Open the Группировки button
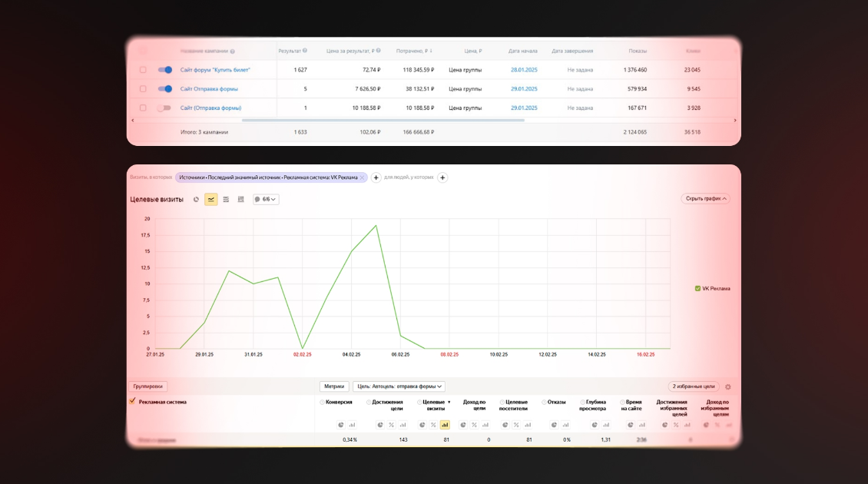This screenshot has width=868, height=484. point(147,386)
